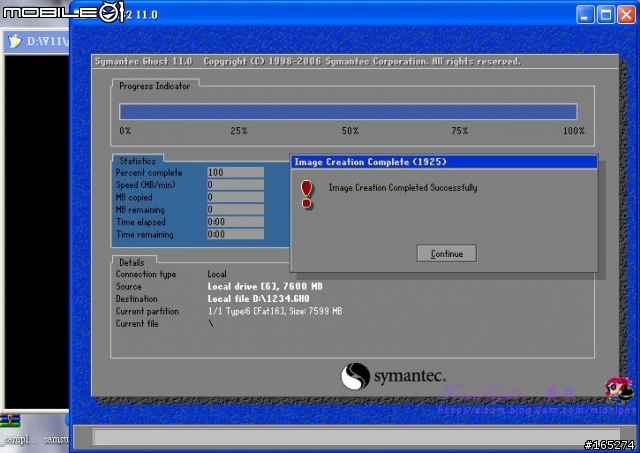The height and width of the screenshot is (453, 640).
Task: Click the 100% mark on progress scale
Action: pos(573,131)
